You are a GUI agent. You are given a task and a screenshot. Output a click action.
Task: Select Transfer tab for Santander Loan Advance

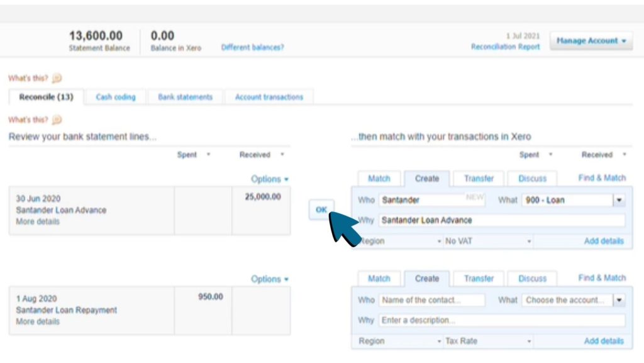click(x=479, y=178)
